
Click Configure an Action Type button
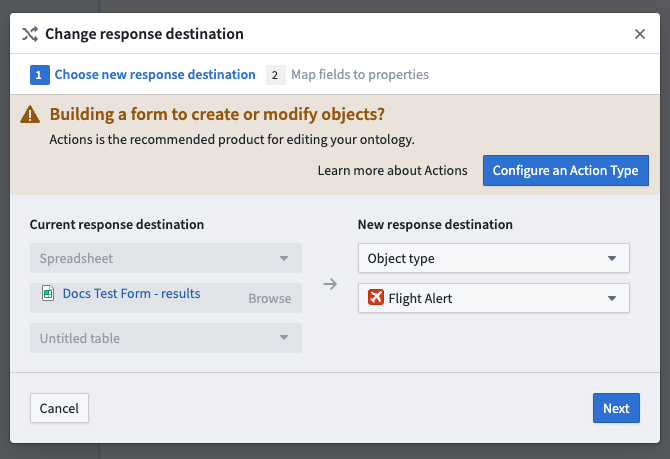[x=566, y=171]
